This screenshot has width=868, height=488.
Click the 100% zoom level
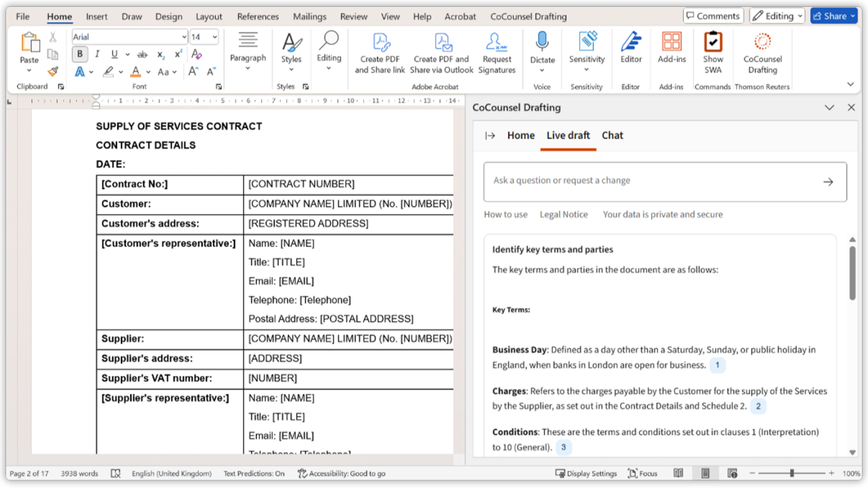851,473
